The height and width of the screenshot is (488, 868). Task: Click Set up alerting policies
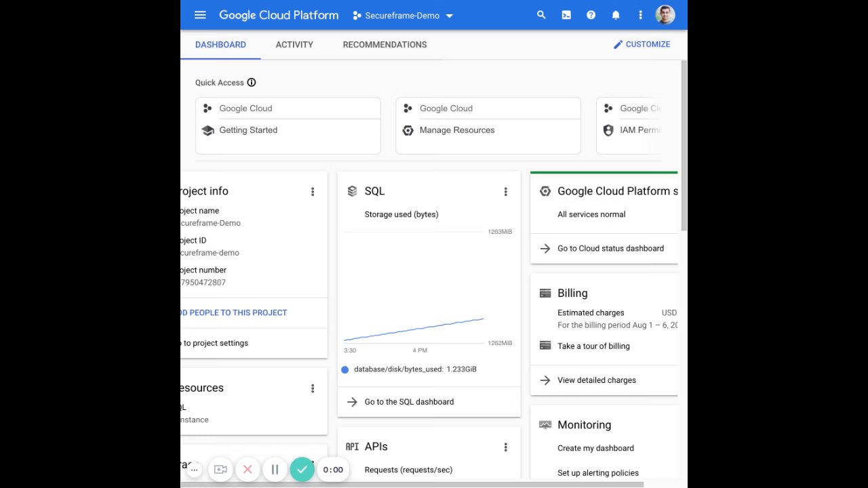click(598, 473)
